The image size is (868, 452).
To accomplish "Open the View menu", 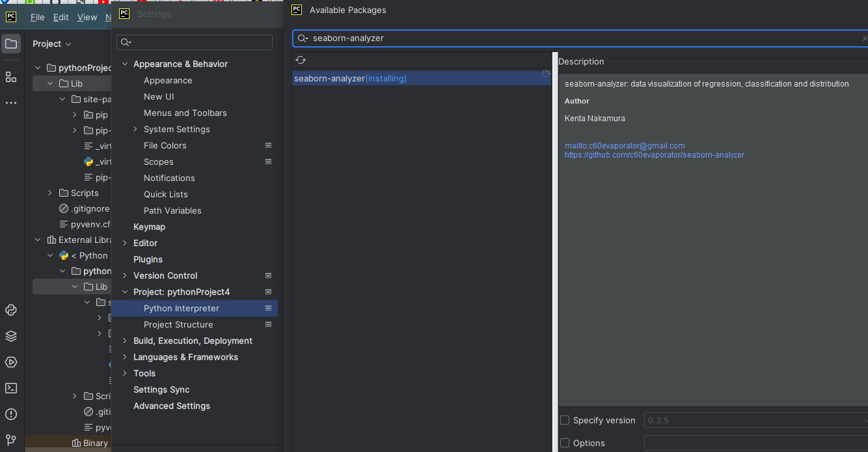I will pos(87,18).
